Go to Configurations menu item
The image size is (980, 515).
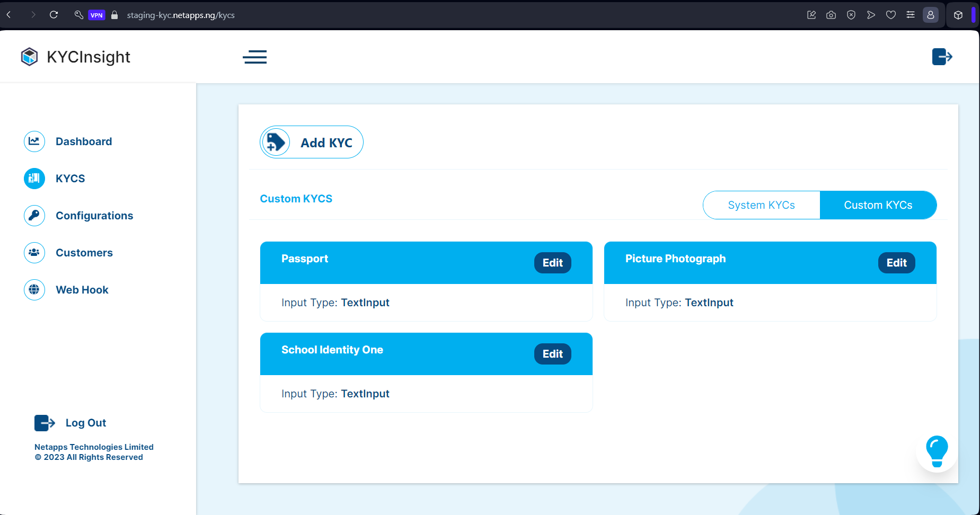tap(94, 216)
